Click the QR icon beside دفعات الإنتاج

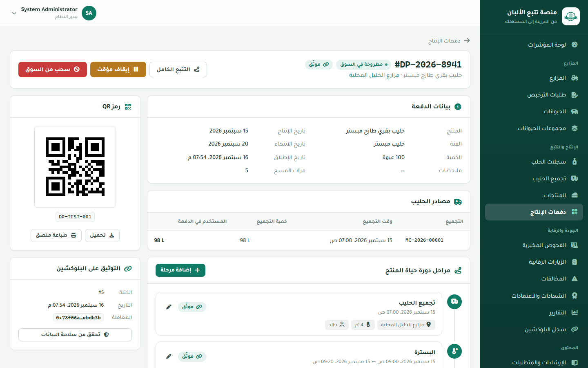[575, 212]
